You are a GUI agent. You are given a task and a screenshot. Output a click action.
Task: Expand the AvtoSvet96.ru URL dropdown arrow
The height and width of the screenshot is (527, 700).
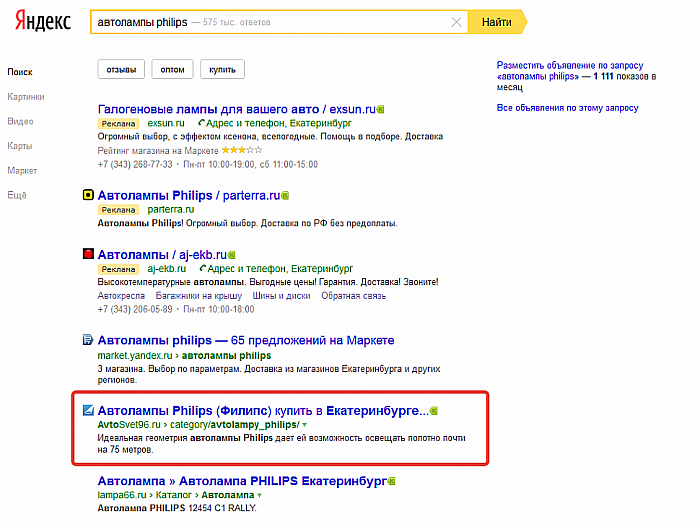pyautogui.click(x=304, y=425)
